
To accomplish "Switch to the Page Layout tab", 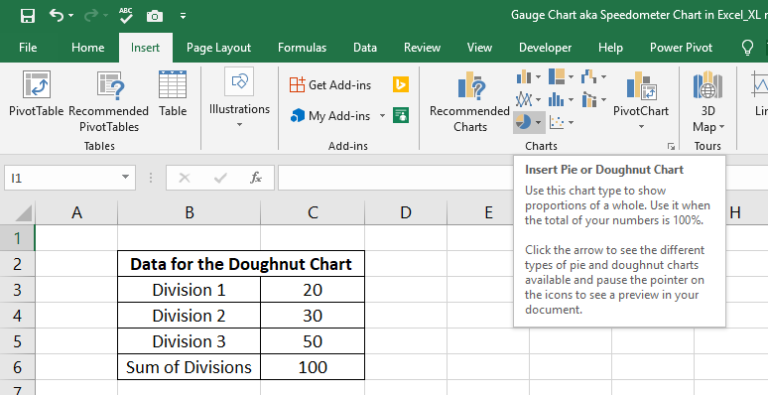I will point(218,48).
